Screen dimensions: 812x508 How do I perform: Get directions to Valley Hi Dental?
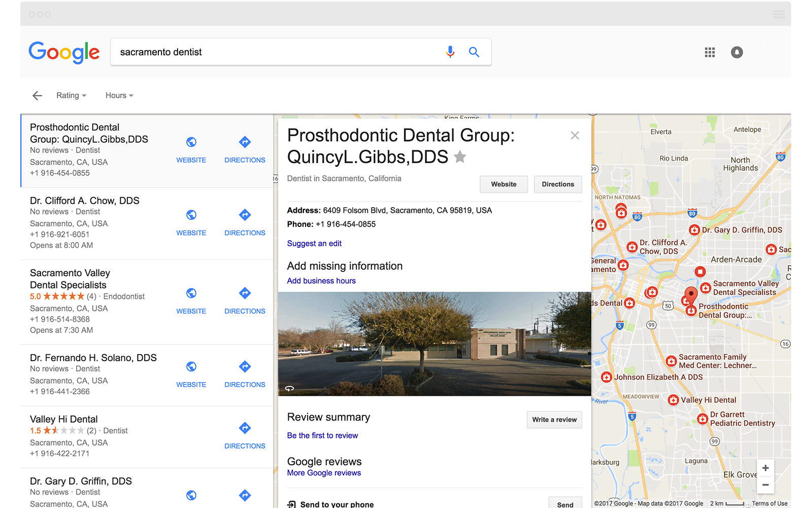[245, 436]
